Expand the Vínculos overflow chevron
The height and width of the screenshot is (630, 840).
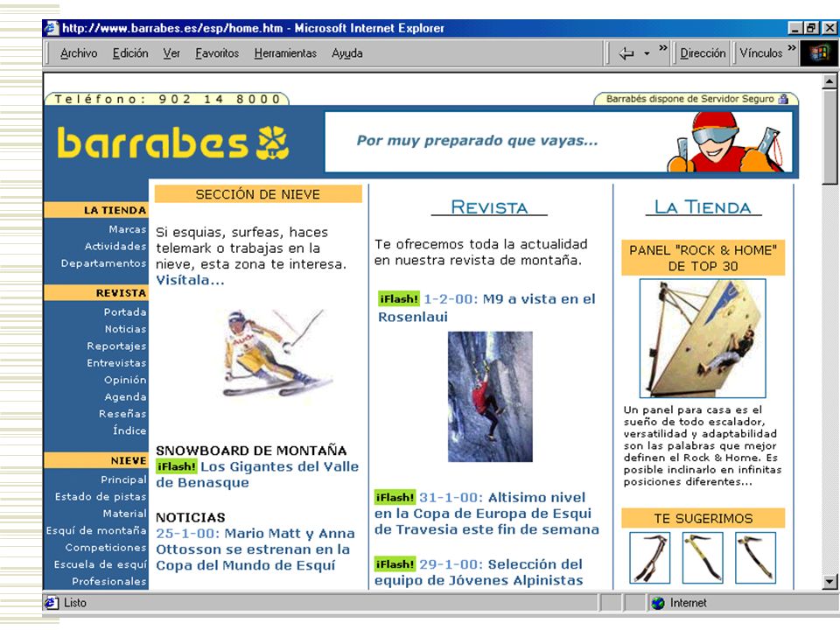click(792, 47)
